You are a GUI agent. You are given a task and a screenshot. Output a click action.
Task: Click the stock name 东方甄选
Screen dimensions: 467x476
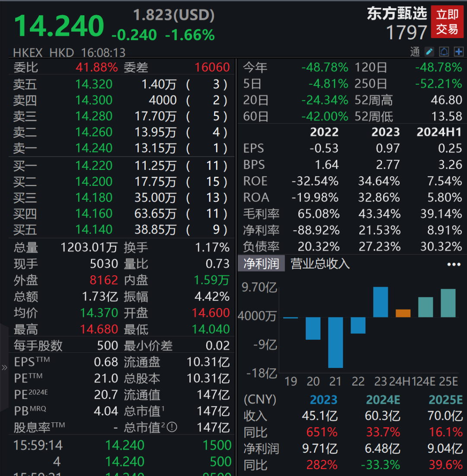point(397,14)
